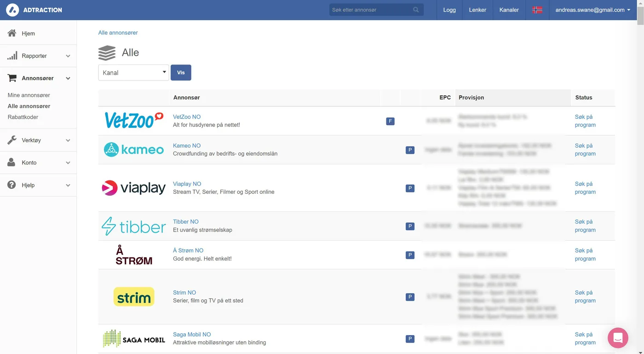Expand the Hjelp menu chevron

pyautogui.click(x=68, y=186)
